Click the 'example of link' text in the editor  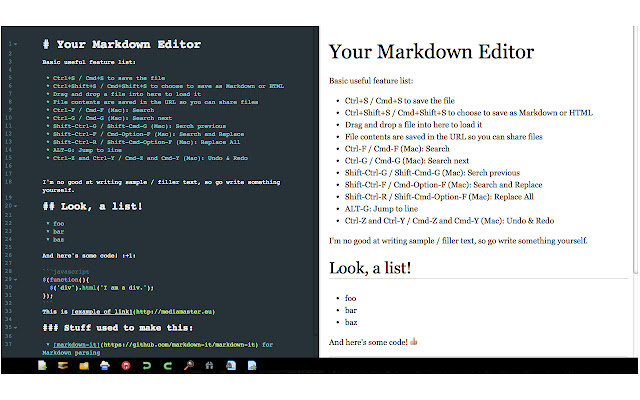pyautogui.click(x=102, y=311)
